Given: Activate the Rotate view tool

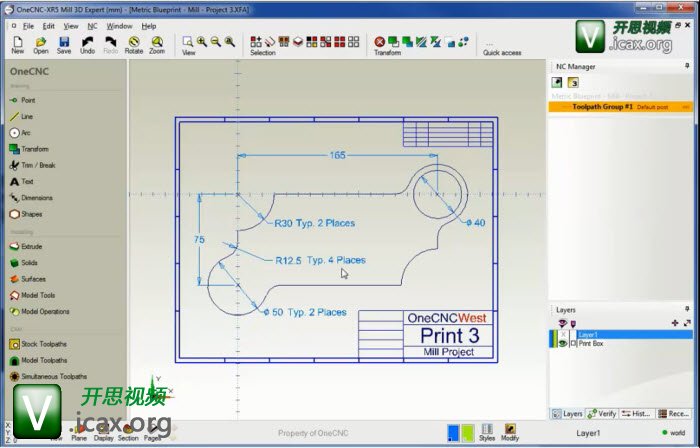Looking at the screenshot, I should [133, 45].
